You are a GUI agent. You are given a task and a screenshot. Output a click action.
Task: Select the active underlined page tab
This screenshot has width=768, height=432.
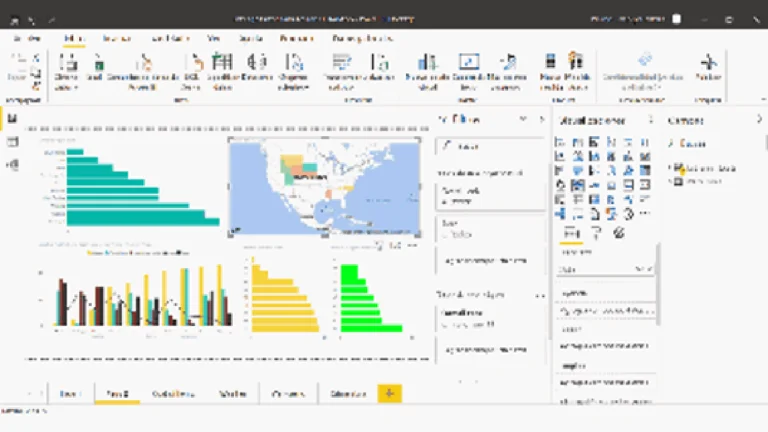point(117,394)
